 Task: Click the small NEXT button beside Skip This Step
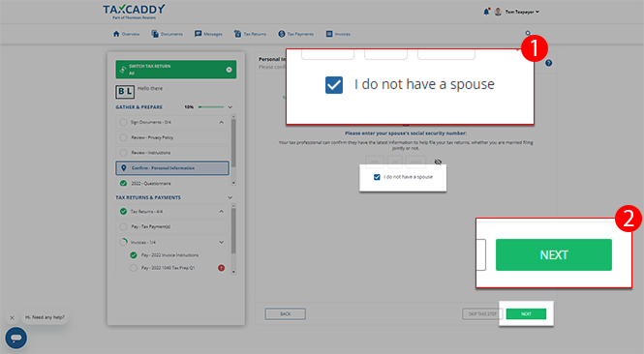click(526, 313)
